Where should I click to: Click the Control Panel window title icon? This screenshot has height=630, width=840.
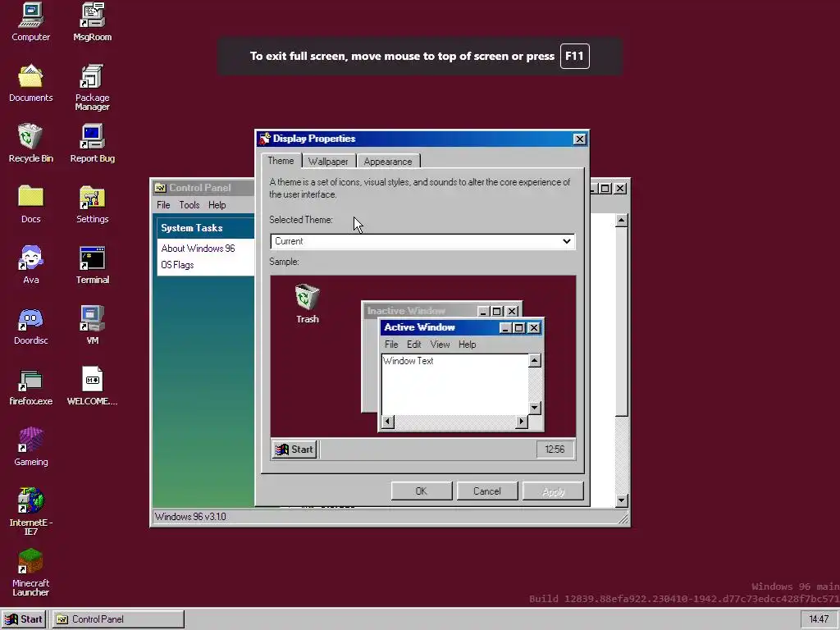click(160, 188)
